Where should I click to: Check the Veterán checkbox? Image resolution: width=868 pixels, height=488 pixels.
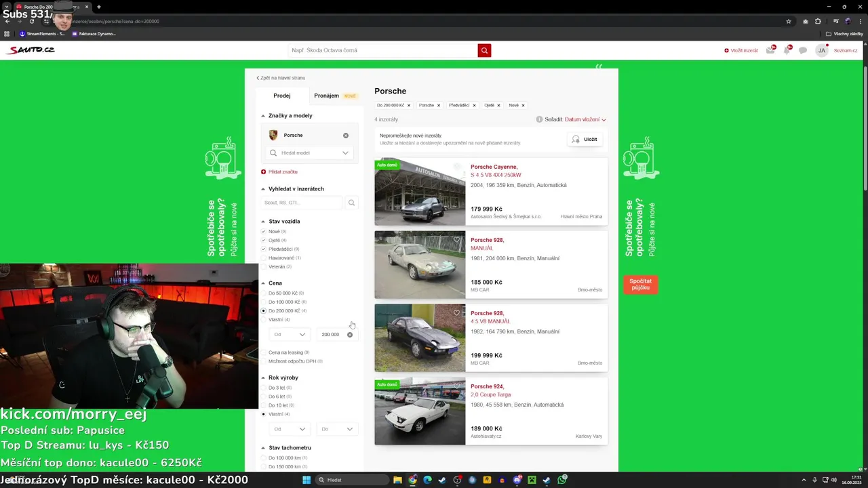coord(264,267)
